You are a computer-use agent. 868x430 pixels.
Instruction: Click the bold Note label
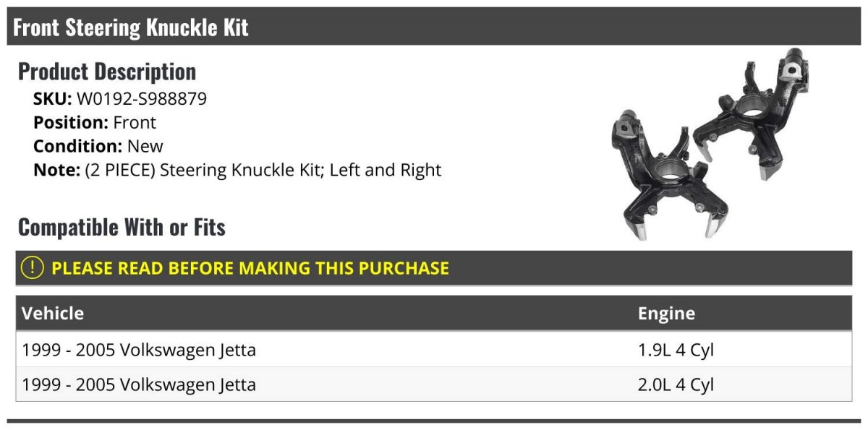[x=56, y=170]
